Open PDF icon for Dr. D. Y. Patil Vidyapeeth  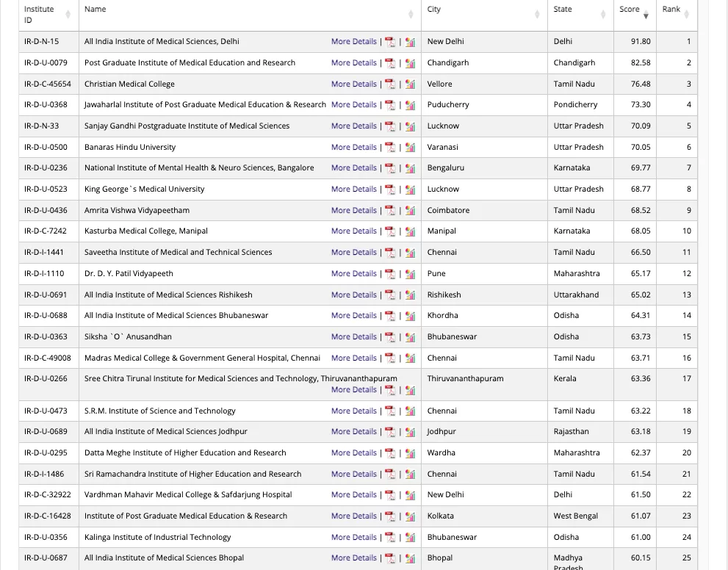[390, 274]
